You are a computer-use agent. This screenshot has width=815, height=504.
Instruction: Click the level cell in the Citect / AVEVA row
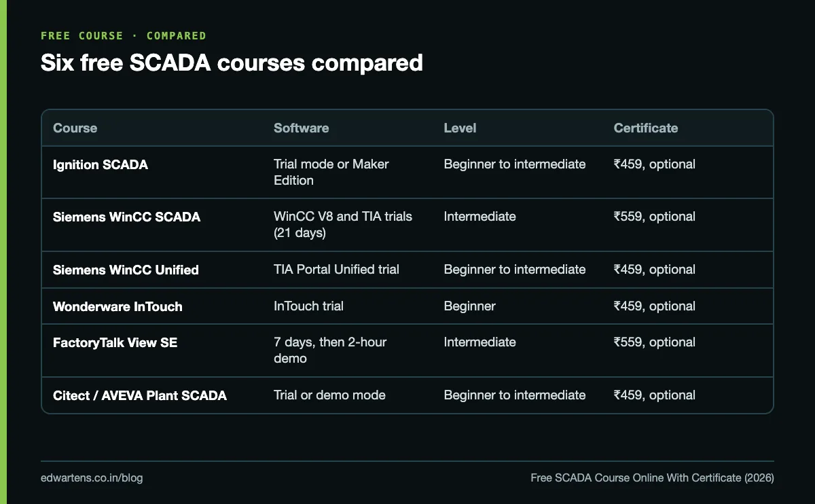(x=514, y=395)
